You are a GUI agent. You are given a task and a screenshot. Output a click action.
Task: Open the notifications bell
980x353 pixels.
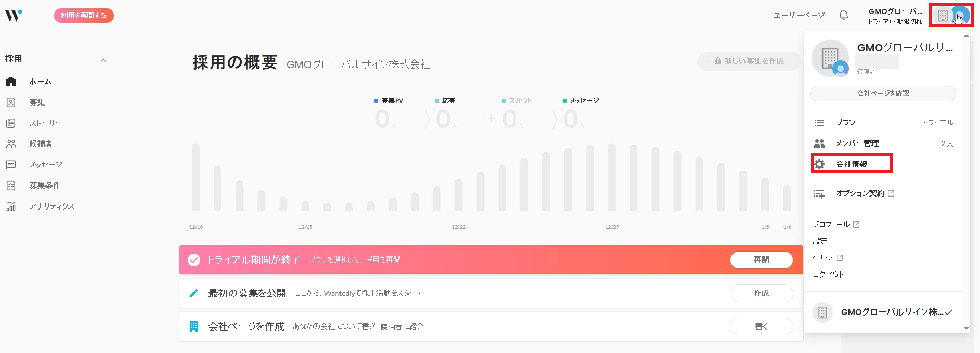[x=844, y=16]
